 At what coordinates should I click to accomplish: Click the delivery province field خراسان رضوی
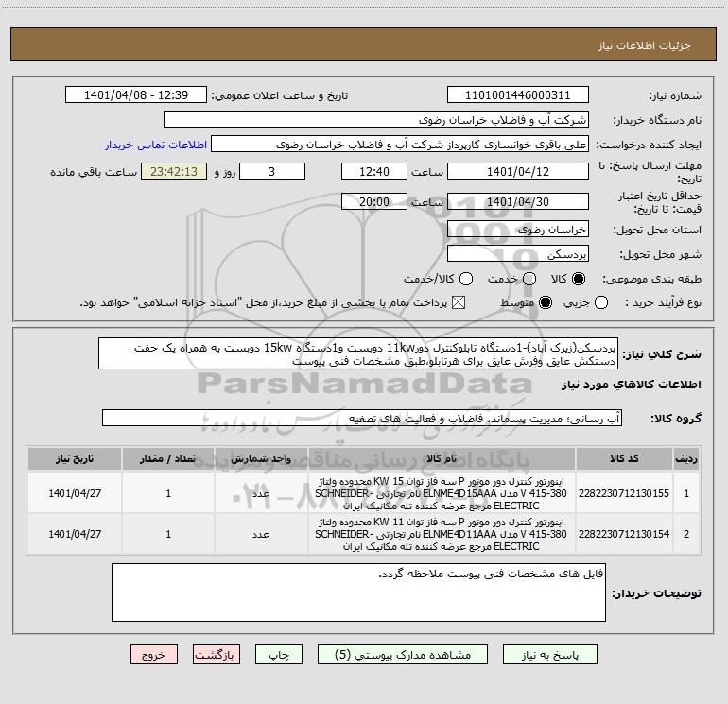coord(518,230)
